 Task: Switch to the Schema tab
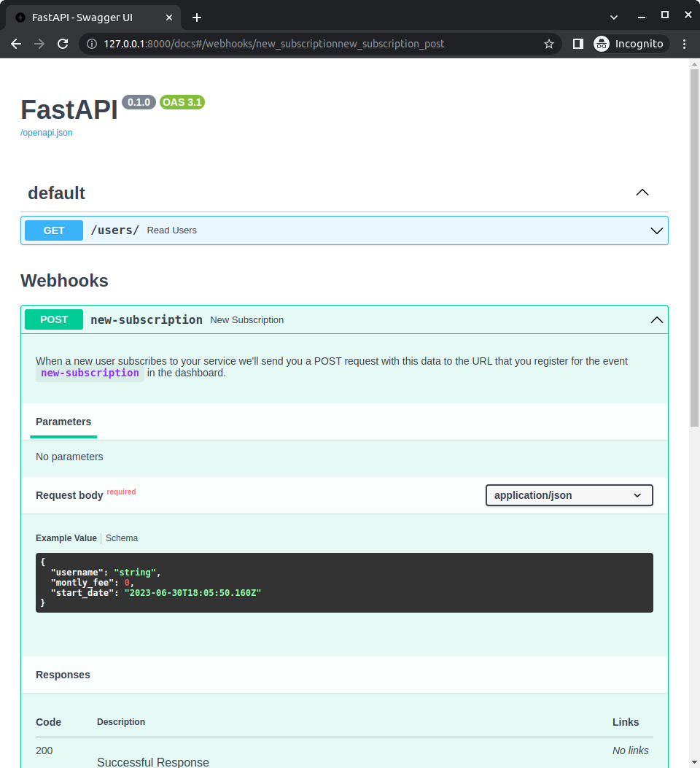121,538
